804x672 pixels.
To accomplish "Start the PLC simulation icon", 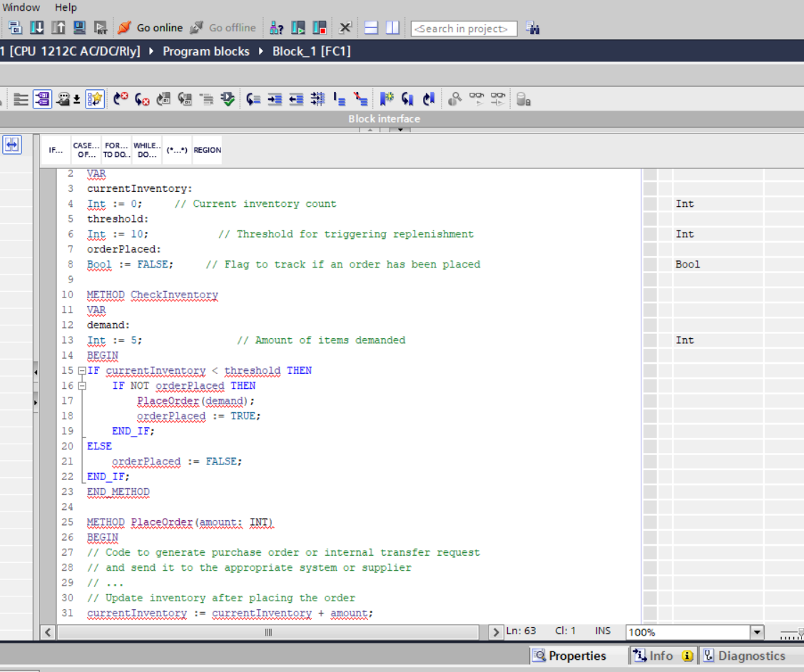I will tap(79, 28).
